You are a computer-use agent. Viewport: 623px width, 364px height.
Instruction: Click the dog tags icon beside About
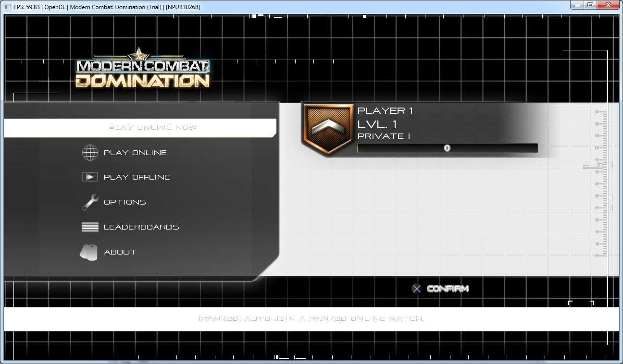click(x=88, y=252)
